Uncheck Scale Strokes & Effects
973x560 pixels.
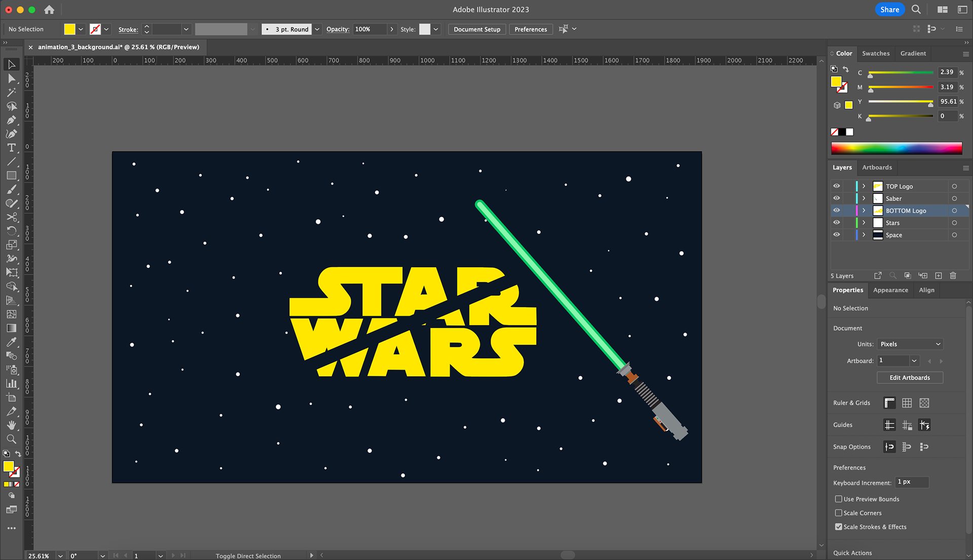click(839, 527)
